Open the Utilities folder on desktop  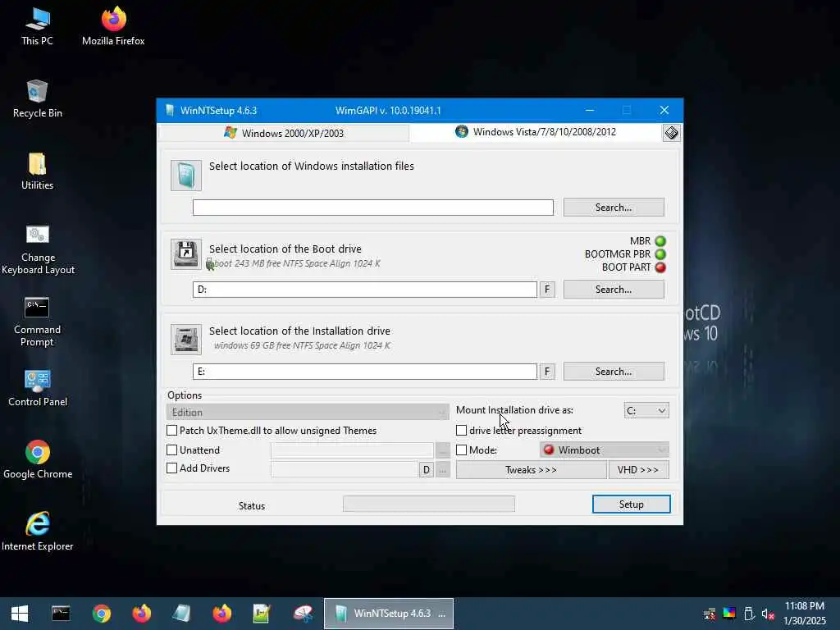pos(37,171)
